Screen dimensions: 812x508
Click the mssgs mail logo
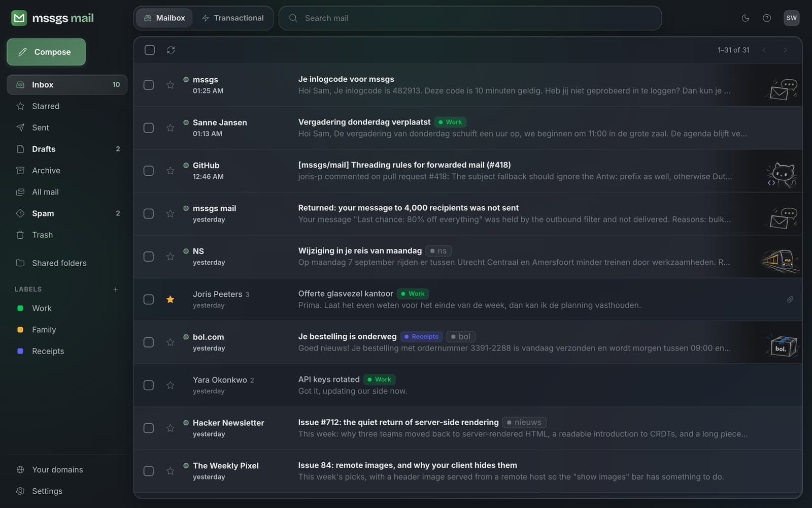pyautogui.click(x=53, y=18)
